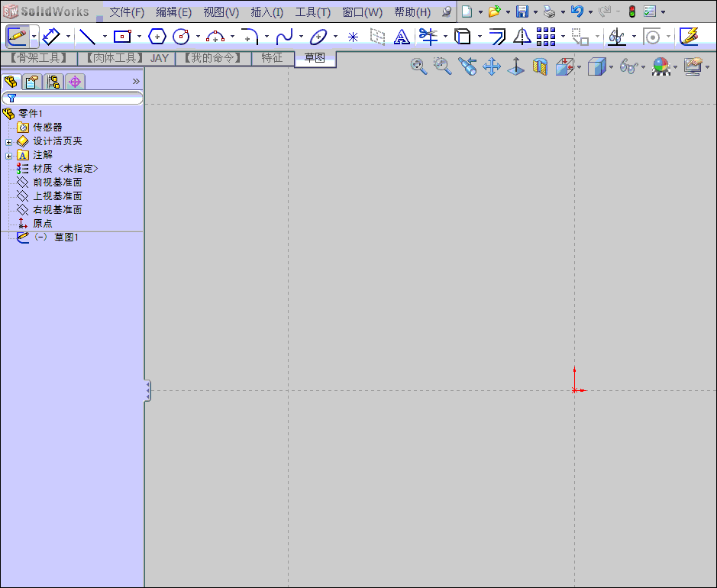Click the New document icon
The height and width of the screenshot is (588, 717).
coord(467,11)
